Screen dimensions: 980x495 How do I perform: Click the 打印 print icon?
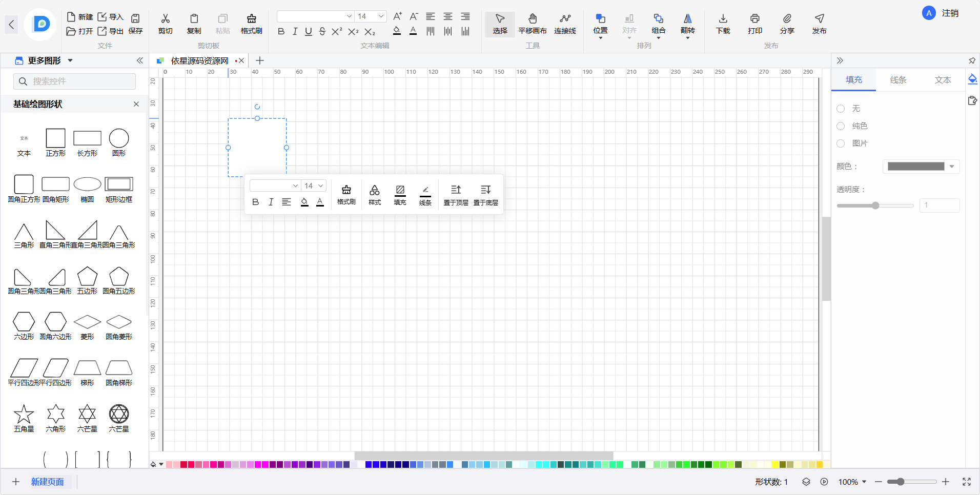754,24
